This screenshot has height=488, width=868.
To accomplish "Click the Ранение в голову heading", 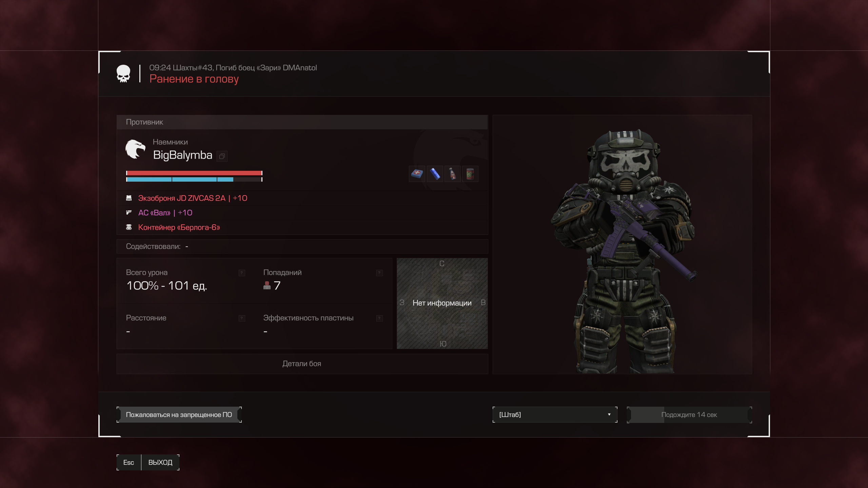I will [194, 79].
